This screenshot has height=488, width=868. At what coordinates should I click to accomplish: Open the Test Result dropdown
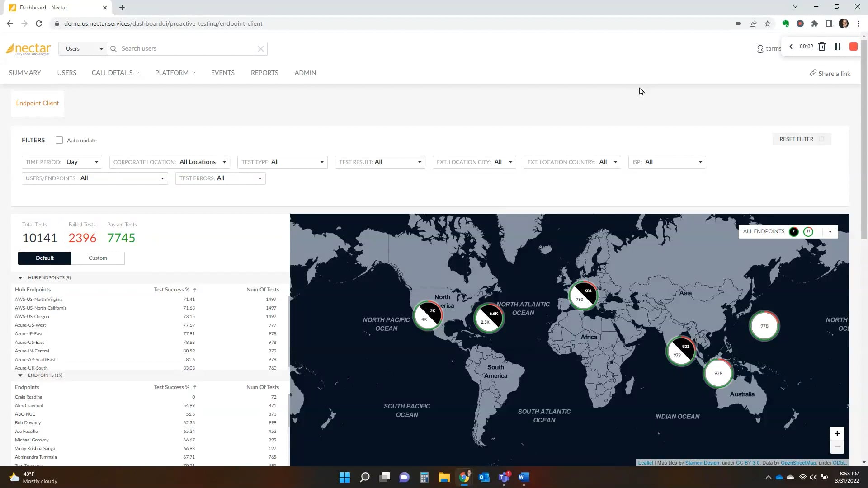pyautogui.click(x=380, y=162)
